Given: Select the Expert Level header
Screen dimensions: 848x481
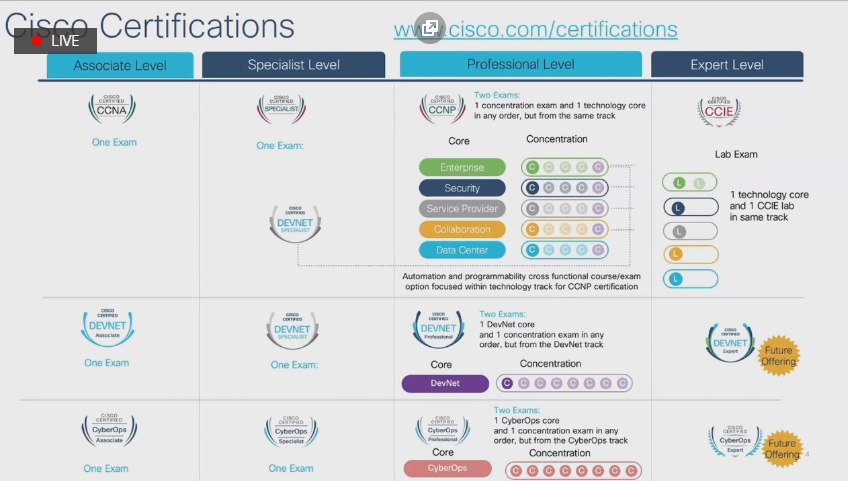Looking at the screenshot, I should [x=727, y=65].
